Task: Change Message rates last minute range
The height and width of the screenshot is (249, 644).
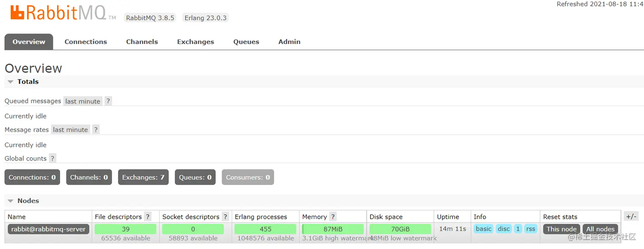Action: pos(70,130)
